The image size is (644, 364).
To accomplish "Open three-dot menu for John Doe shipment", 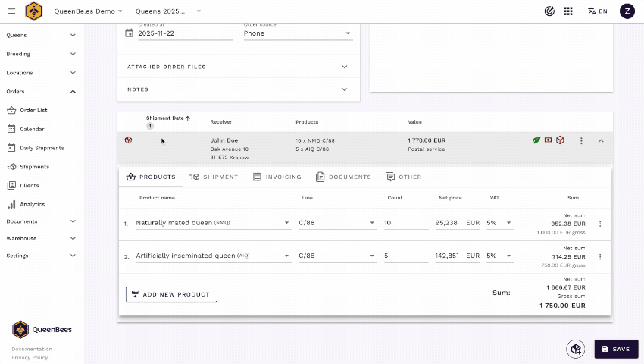I will (581, 140).
